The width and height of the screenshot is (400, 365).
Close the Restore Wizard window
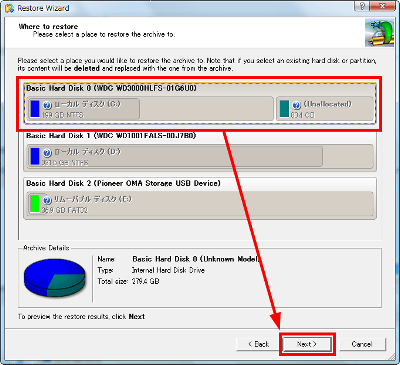[382, 6]
